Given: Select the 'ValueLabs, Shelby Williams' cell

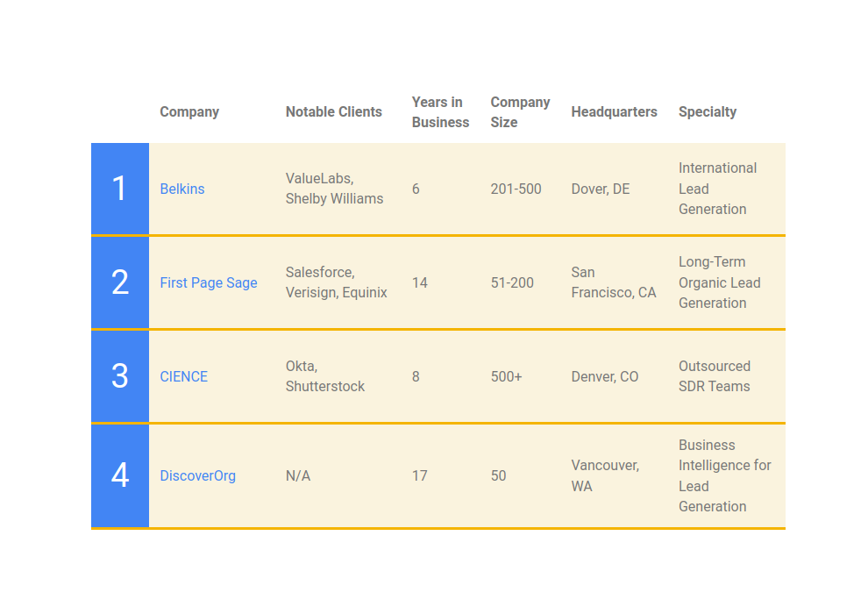Looking at the screenshot, I should (x=334, y=189).
